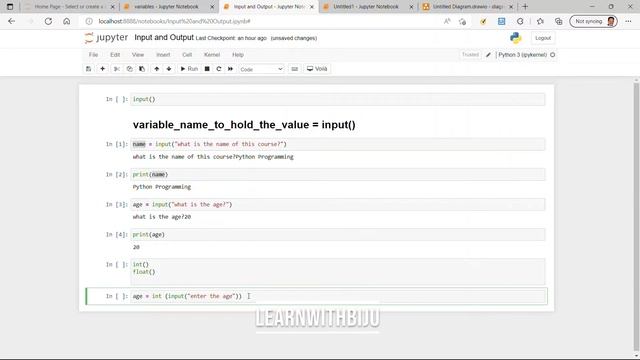Select the cell with name = input(...)
This screenshot has width=640, height=360.
point(338,144)
